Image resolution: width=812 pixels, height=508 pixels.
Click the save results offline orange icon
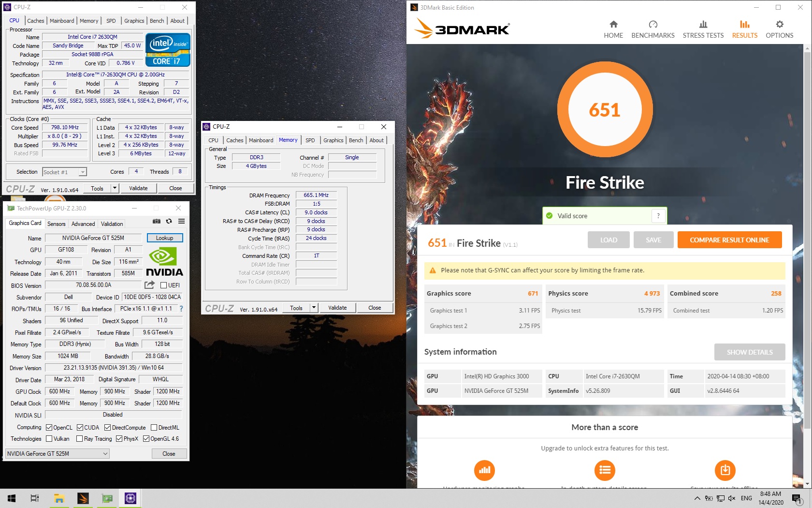click(725, 470)
